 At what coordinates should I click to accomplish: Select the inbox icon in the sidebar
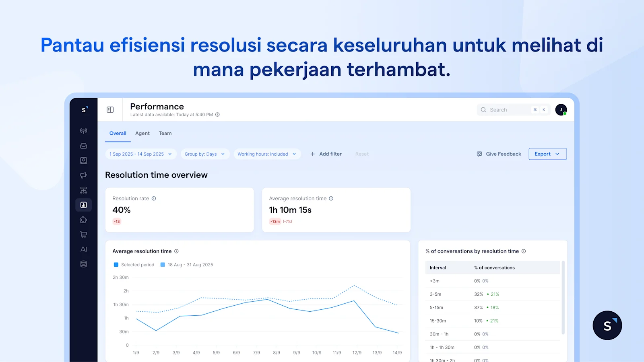tap(83, 145)
